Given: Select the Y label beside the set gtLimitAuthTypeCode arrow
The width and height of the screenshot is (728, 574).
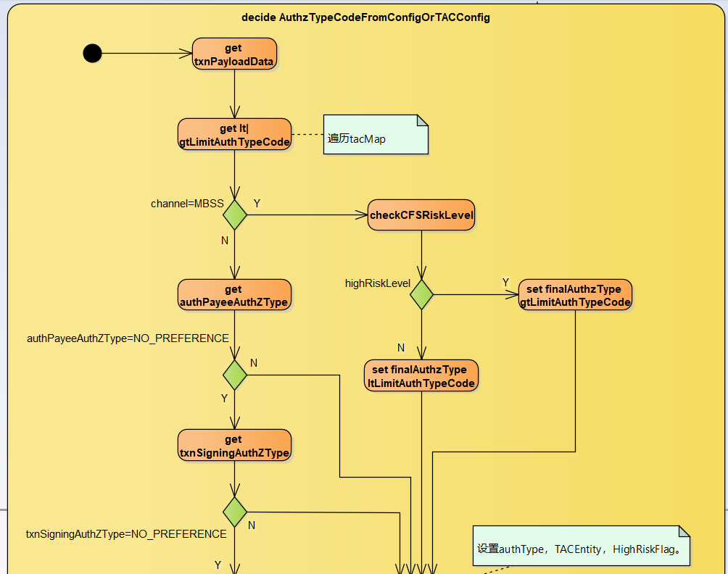Looking at the screenshot, I should 505,282.
